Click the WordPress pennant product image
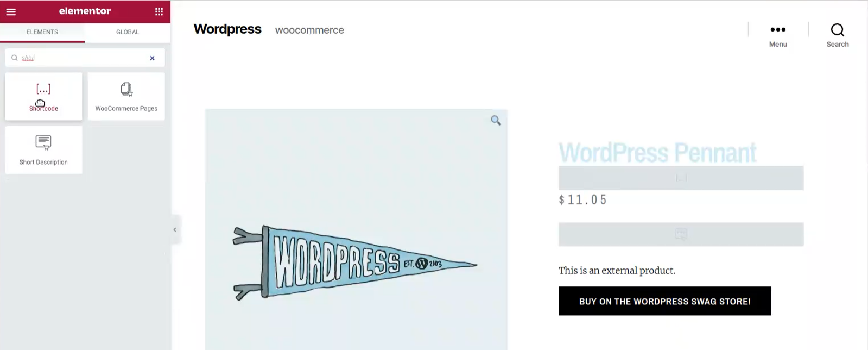The image size is (868, 350). pyautogui.click(x=356, y=230)
